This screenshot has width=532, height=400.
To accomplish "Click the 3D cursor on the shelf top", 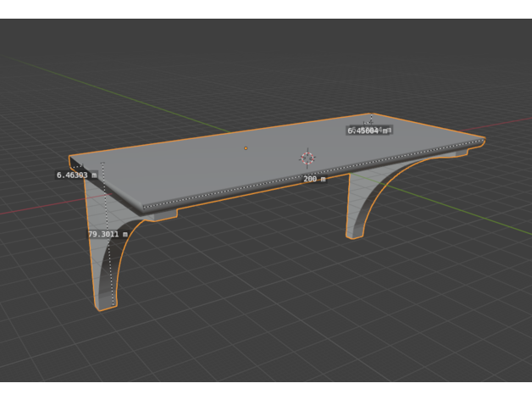I will pos(307,158).
